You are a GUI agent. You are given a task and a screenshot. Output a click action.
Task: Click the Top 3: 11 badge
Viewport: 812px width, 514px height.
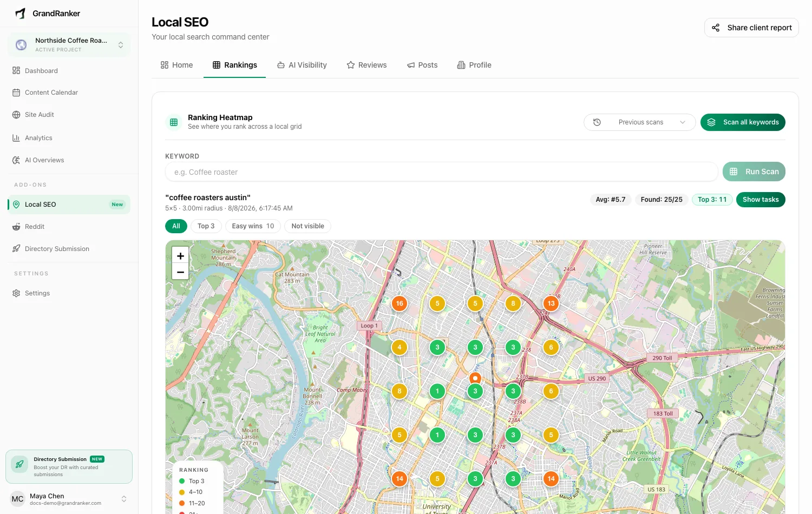pyautogui.click(x=712, y=200)
